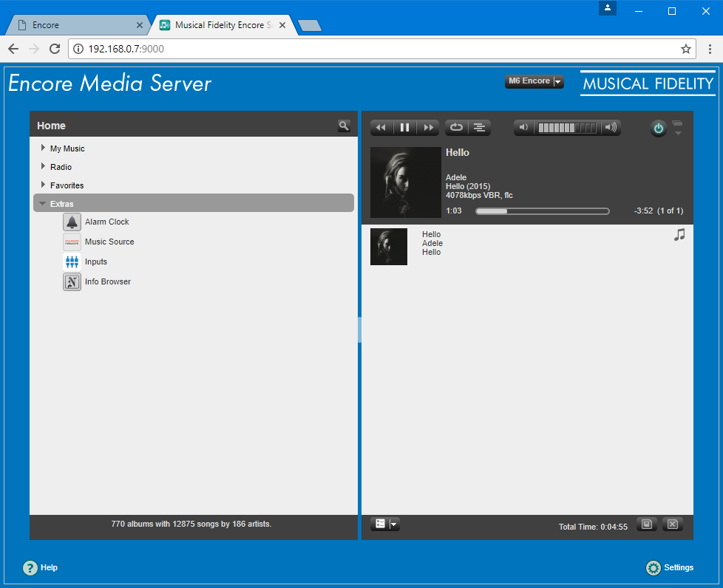Toggle shuffle mode for playlist

coord(480,128)
